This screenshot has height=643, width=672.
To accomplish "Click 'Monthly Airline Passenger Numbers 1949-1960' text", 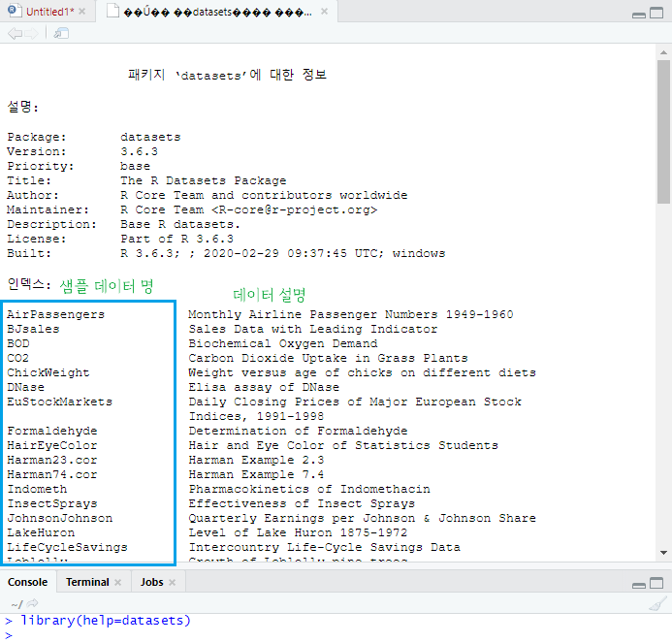I will pos(351,314).
